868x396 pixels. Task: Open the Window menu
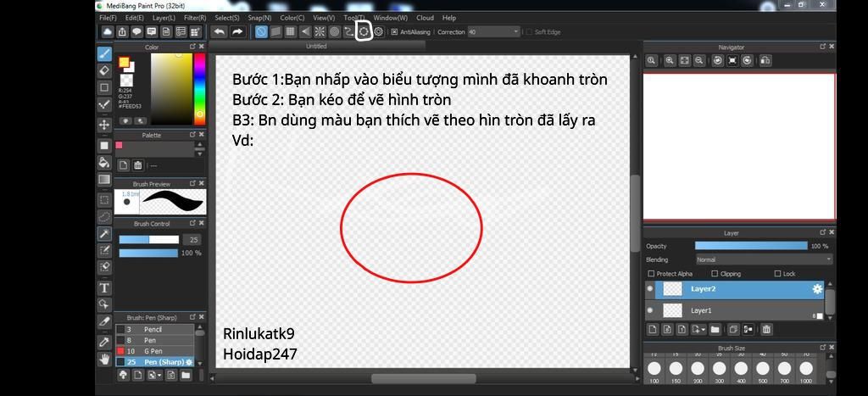390,18
